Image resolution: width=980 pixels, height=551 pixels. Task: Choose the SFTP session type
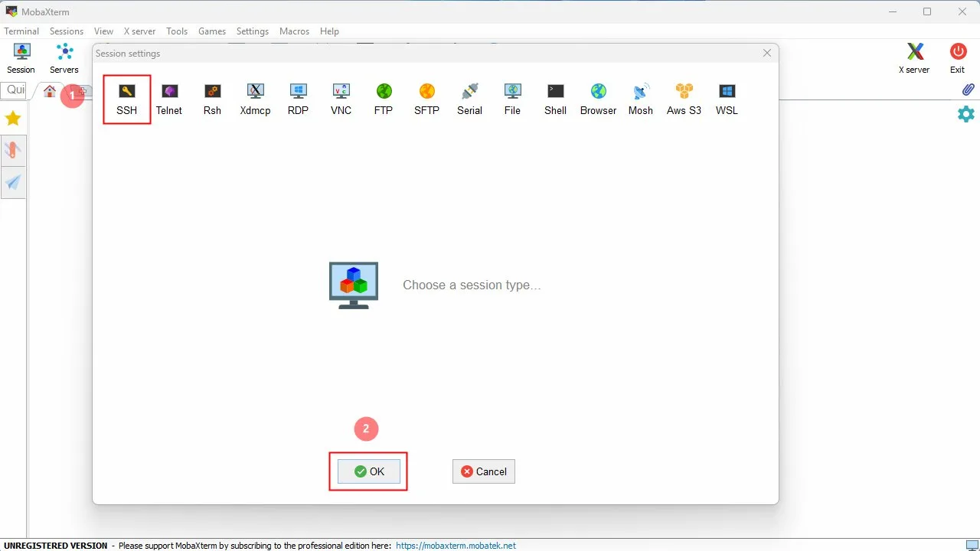[426, 99]
